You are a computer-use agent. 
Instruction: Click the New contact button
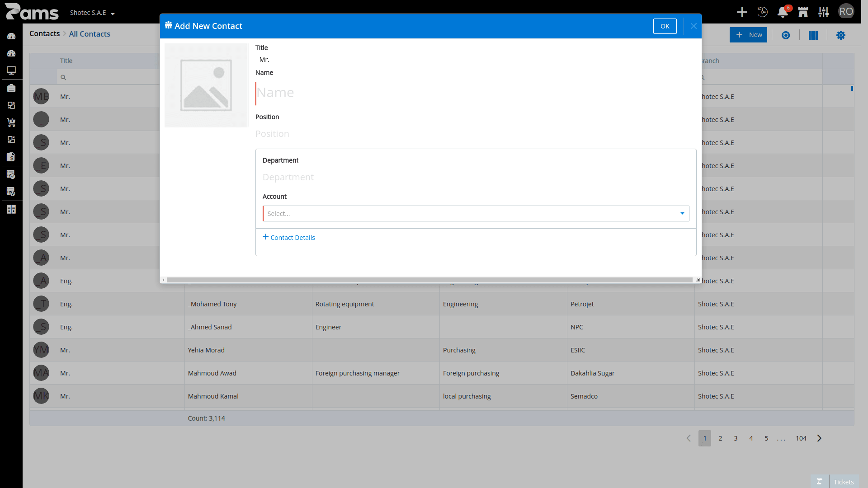[x=748, y=35]
